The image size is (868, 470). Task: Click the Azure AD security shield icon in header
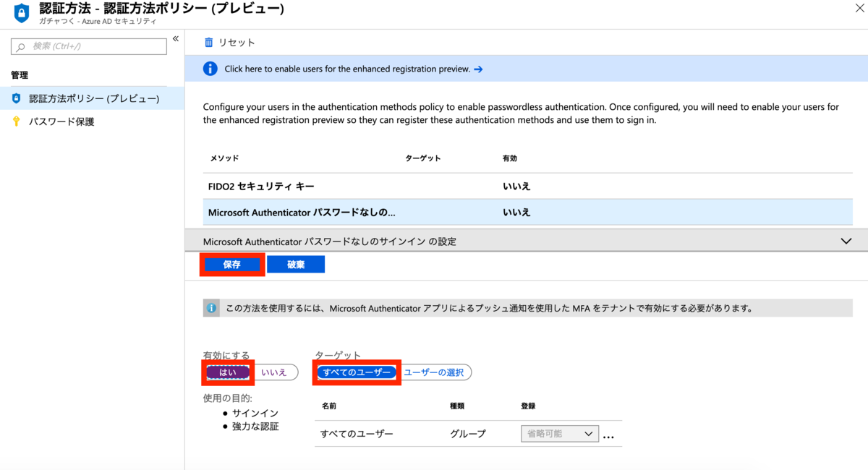pos(21,13)
